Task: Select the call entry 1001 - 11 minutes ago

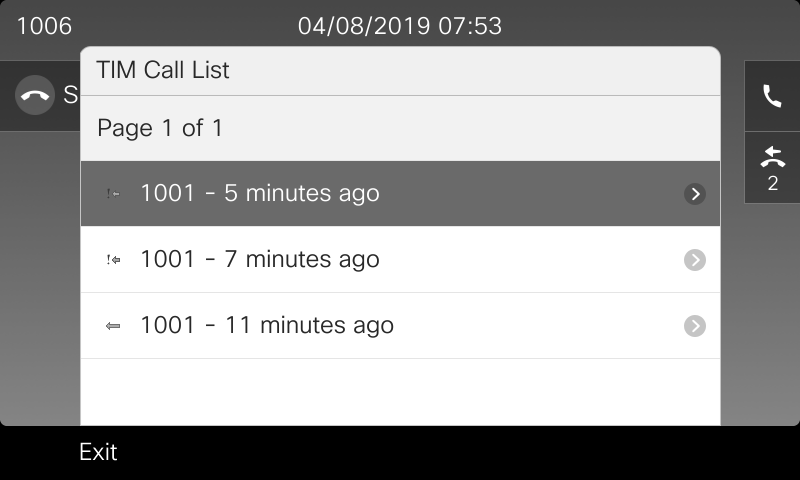Action: 401,326
